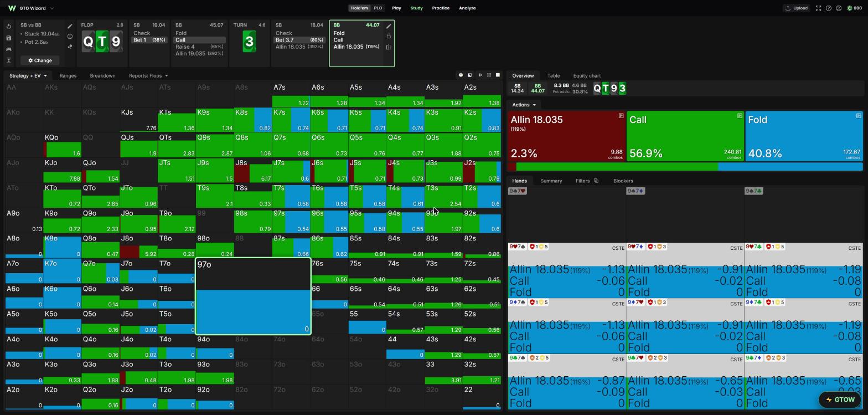Click the compare icon on BB card
The height and width of the screenshot is (415, 868).
tap(389, 47)
